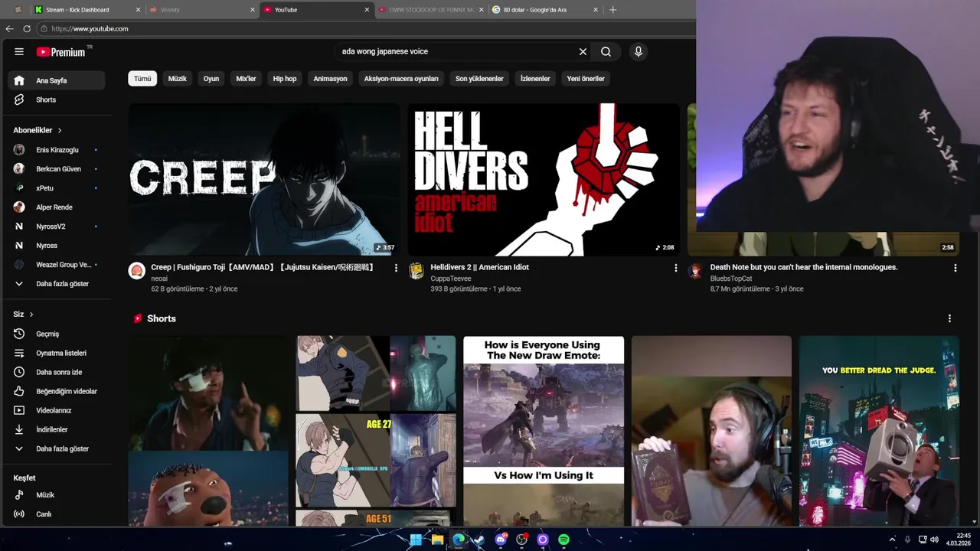Image resolution: width=980 pixels, height=551 pixels.
Task: Select the İzlenenler chip
Action: pyautogui.click(x=535, y=79)
